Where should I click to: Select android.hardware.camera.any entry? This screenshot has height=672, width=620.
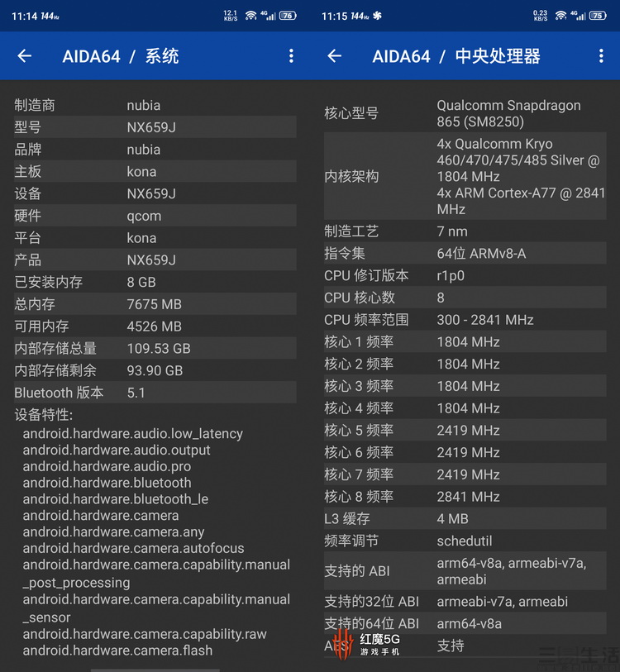(113, 531)
